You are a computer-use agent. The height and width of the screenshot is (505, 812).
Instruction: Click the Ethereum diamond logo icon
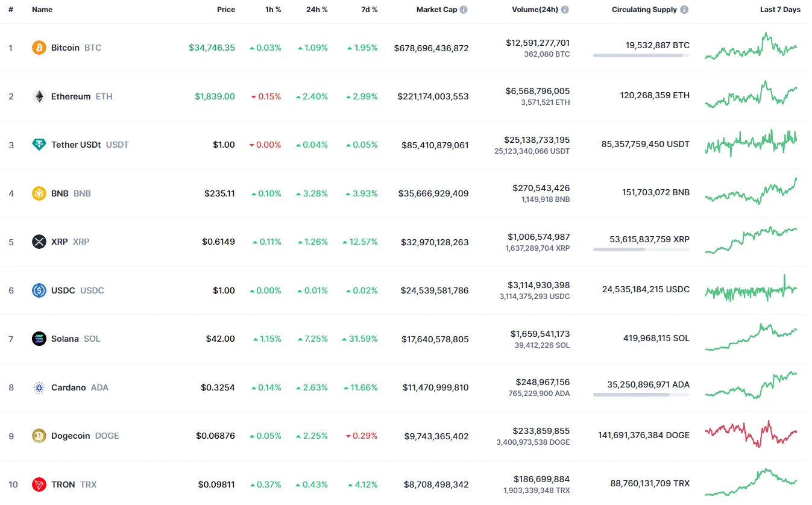point(39,96)
